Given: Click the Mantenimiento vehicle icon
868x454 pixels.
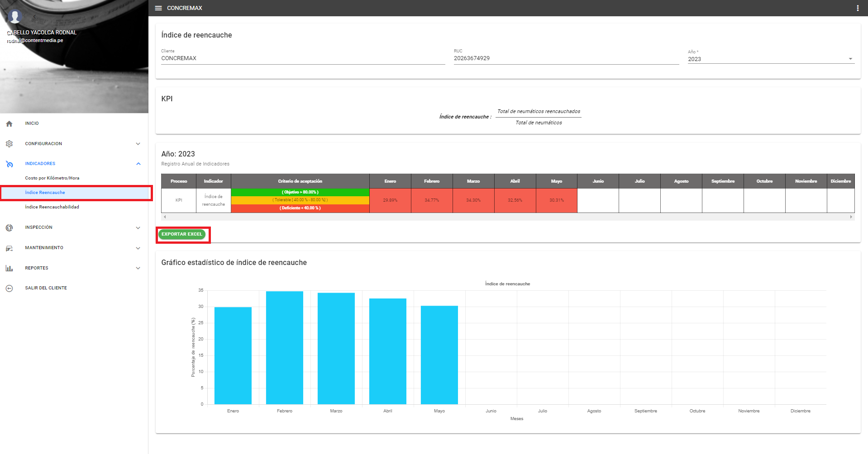Looking at the screenshot, I should point(9,248).
